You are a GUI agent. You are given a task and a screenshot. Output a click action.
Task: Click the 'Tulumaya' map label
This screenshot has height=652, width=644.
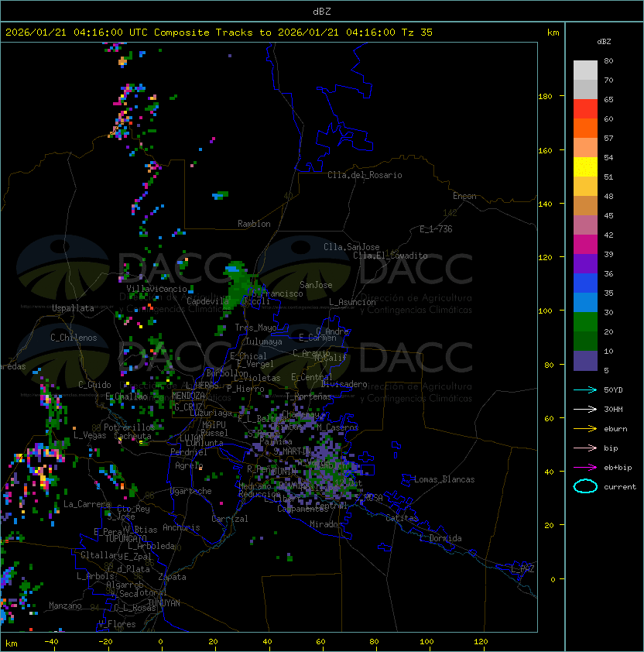(264, 341)
